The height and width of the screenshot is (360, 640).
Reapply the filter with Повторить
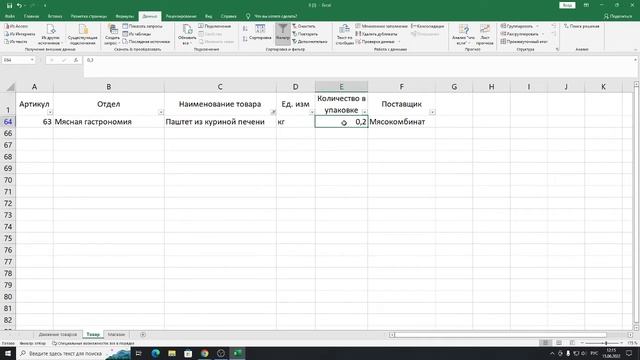(x=304, y=34)
